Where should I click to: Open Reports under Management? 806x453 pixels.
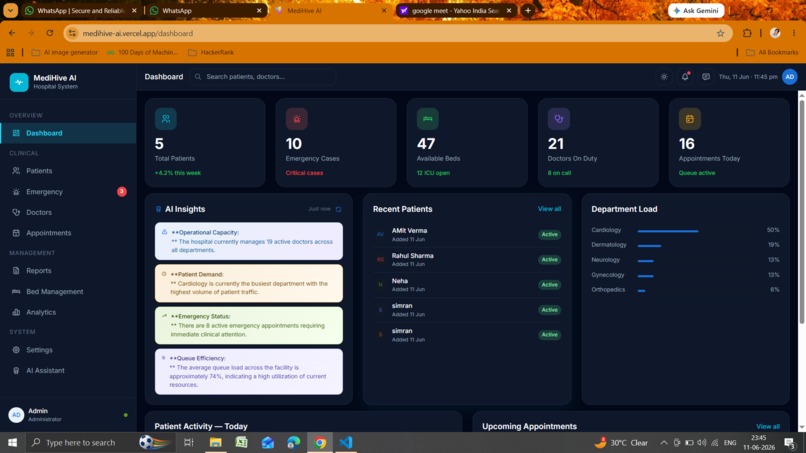68,270
